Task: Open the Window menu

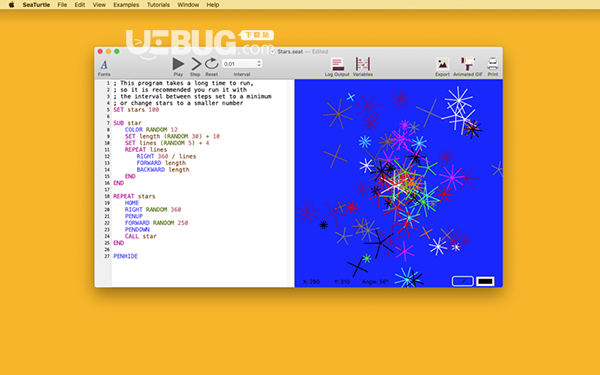Action: pyautogui.click(x=188, y=5)
